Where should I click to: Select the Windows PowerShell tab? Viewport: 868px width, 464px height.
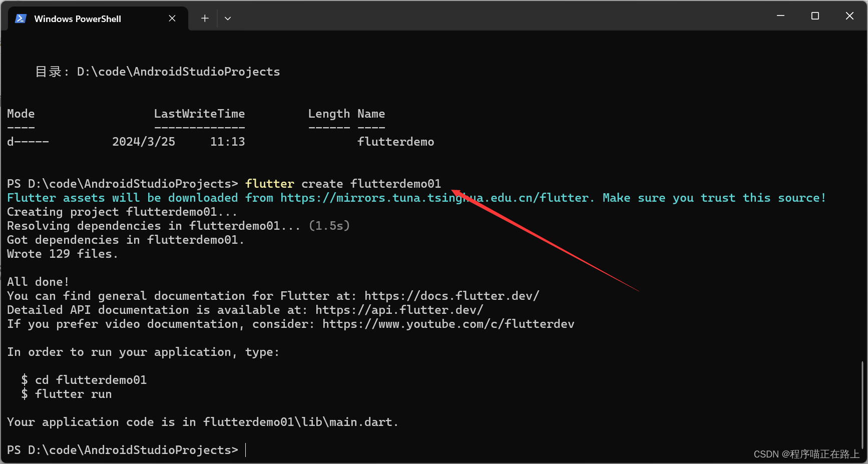pos(98,19)
